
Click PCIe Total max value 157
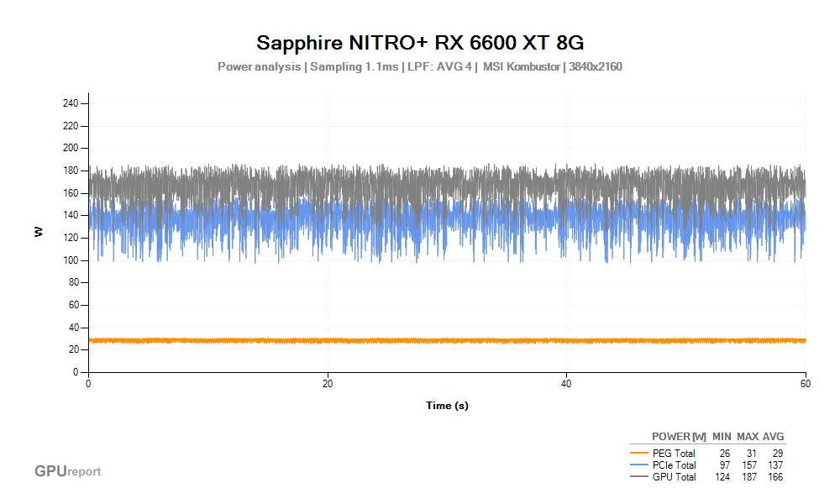(x=749, y=465)
